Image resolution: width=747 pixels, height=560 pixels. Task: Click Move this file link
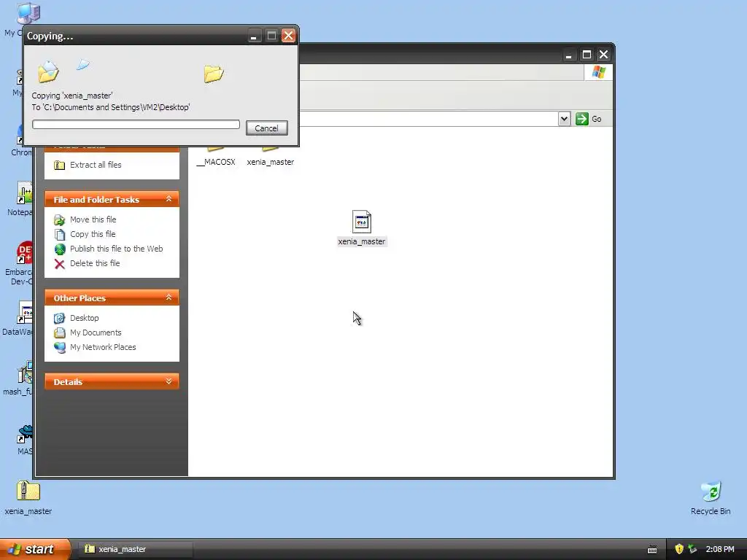click(x=93, y=219)
